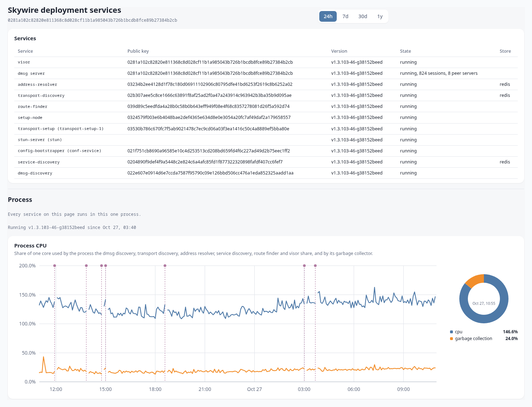Click the Store column header
532x407 pixels.
point(505,51)
